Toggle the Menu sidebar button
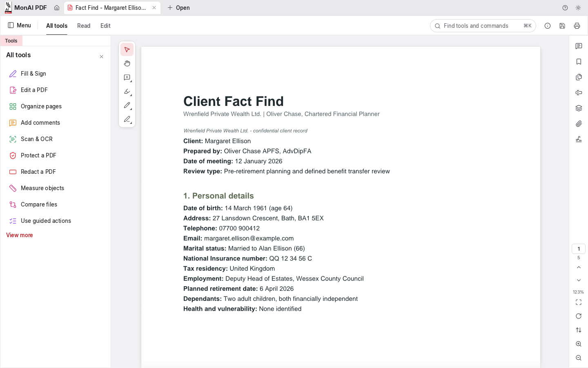This screenshot has height=368, width=588. click(20, 25)
